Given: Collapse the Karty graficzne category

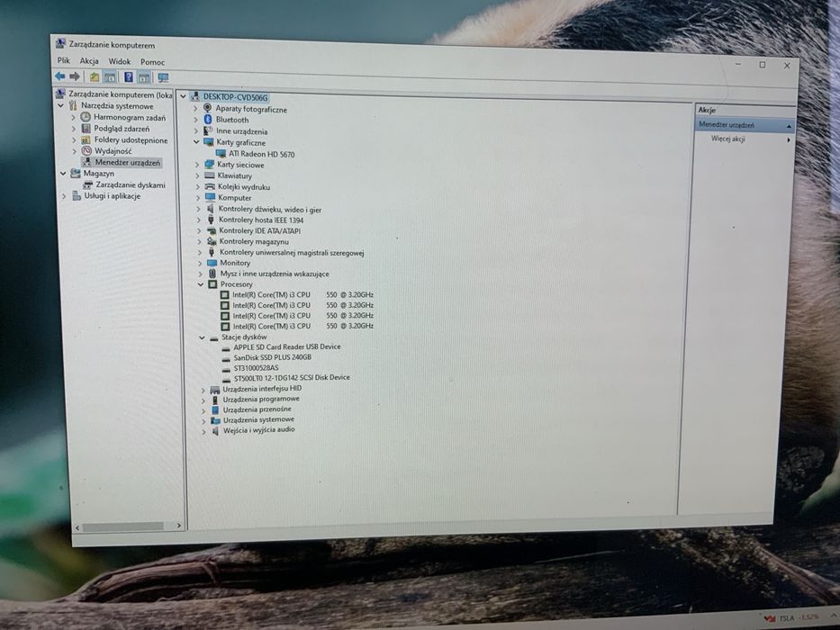Looking at the screenshot, I should [x=196, y=142].
